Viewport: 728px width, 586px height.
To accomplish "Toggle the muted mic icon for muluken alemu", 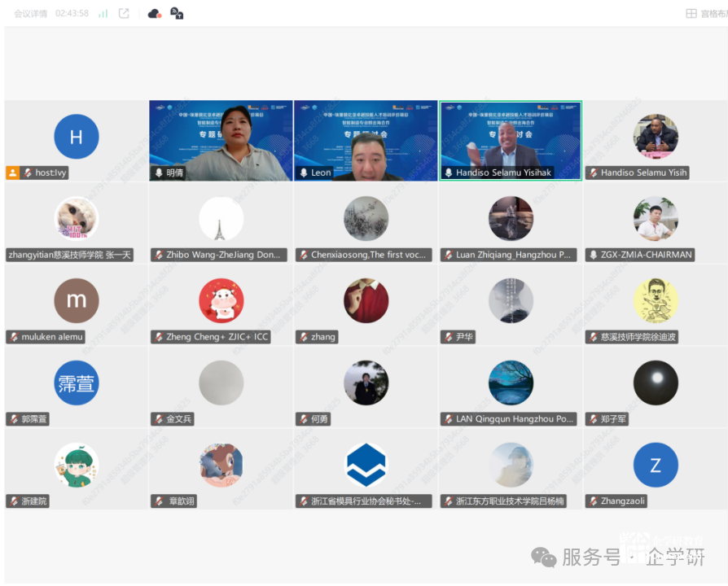I will 14,337.
